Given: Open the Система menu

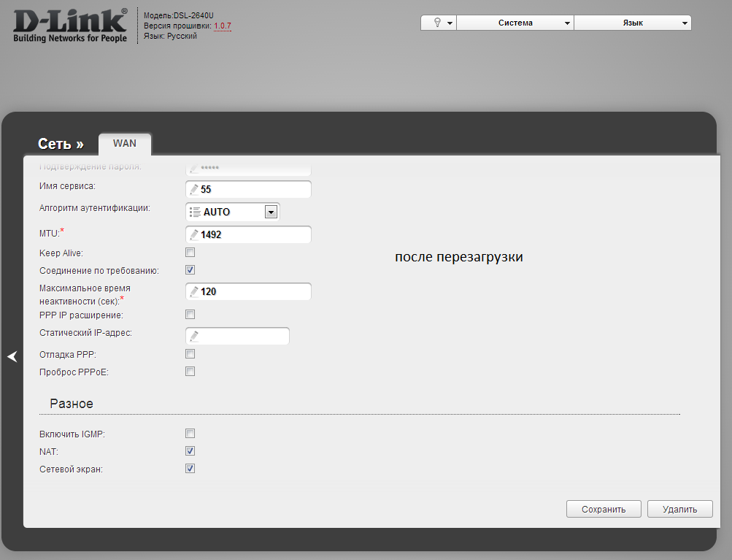Looking at the screenshot, I should [x=515, y=23].
